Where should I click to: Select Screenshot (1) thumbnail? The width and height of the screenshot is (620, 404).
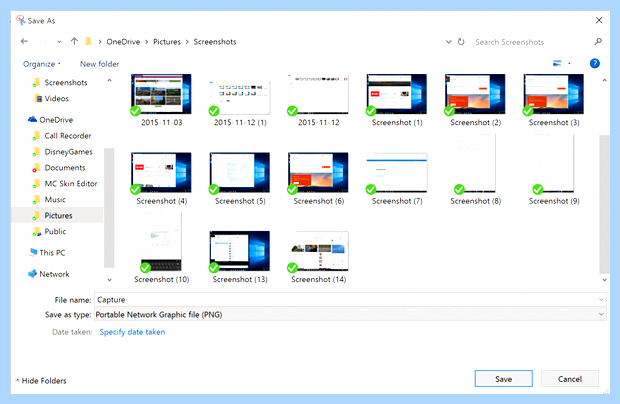(x=397, y=94)
